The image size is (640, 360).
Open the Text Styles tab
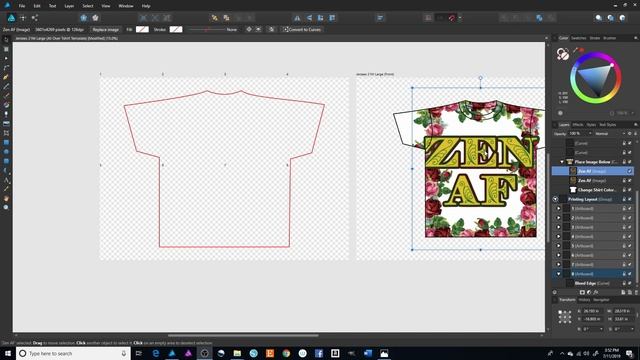pyautogui.click(x=608, y=124)
